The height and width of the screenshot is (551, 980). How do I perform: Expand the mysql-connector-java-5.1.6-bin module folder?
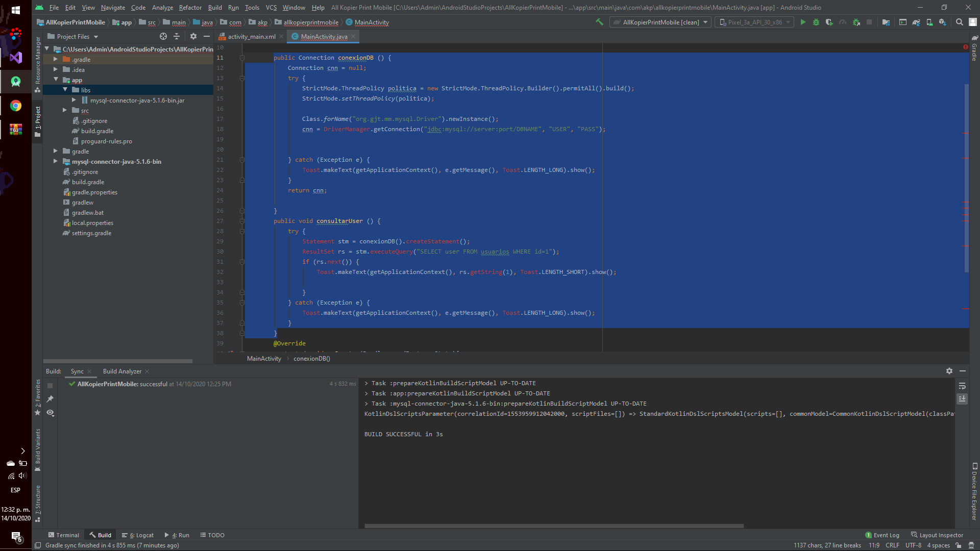56,161
